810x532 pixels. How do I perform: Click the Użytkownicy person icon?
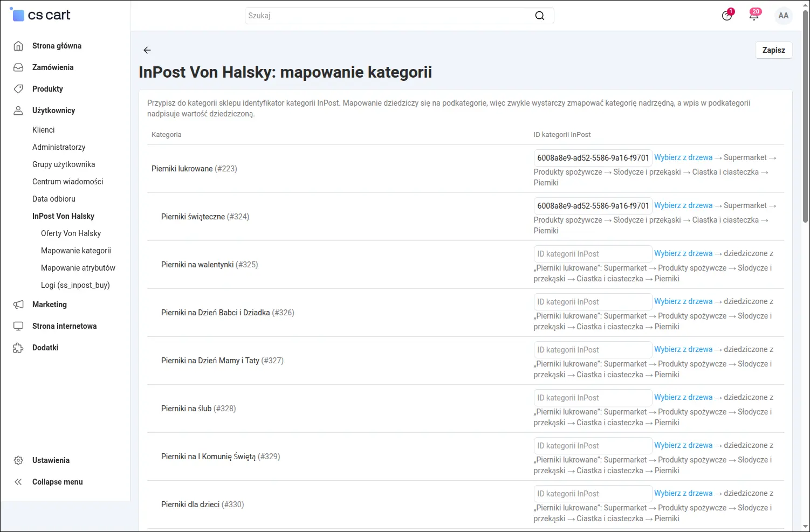(x=18, y=110)
